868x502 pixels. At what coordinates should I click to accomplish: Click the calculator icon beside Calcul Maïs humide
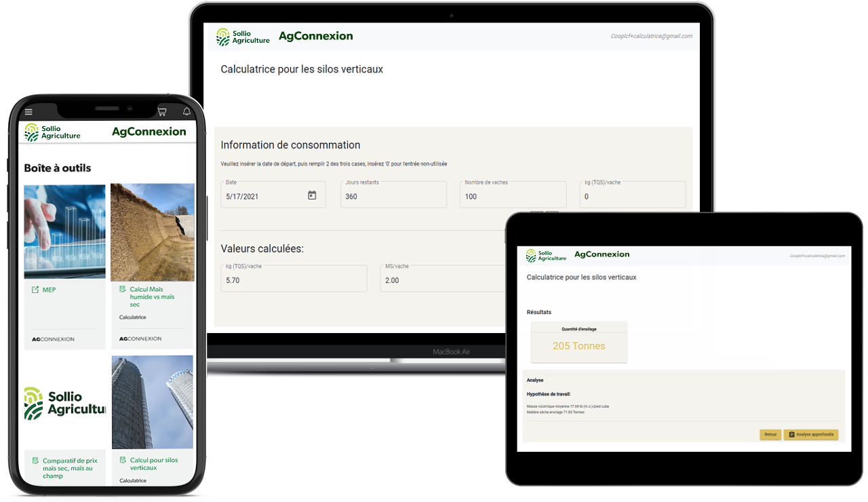click(x=123, y=289)
